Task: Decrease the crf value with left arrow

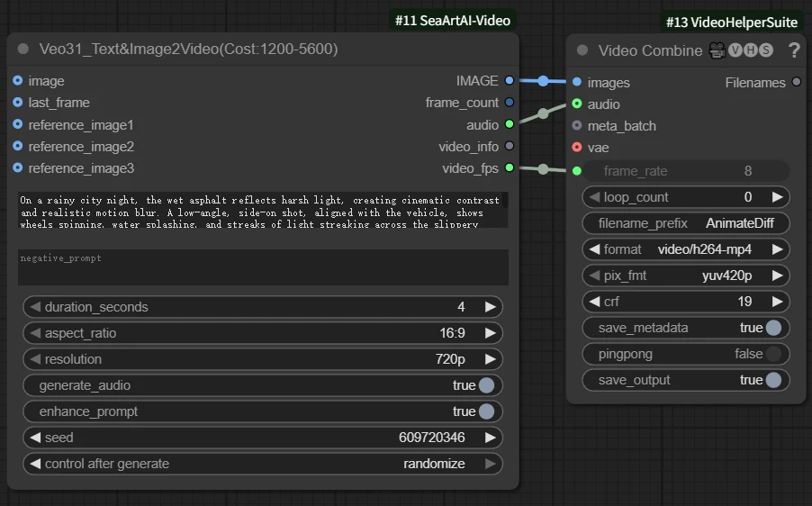Action: click(x=594, y=302)
